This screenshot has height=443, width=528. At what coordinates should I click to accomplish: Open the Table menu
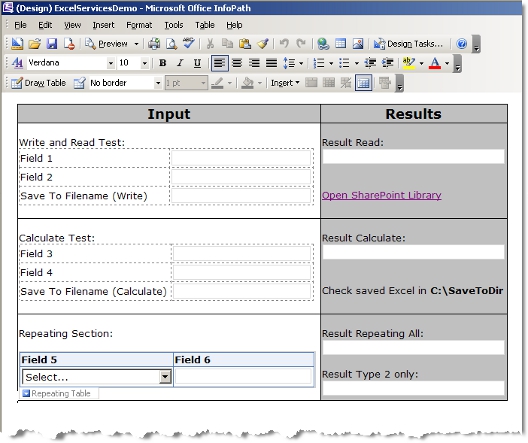pyautogui.click(x=205, y=25)
